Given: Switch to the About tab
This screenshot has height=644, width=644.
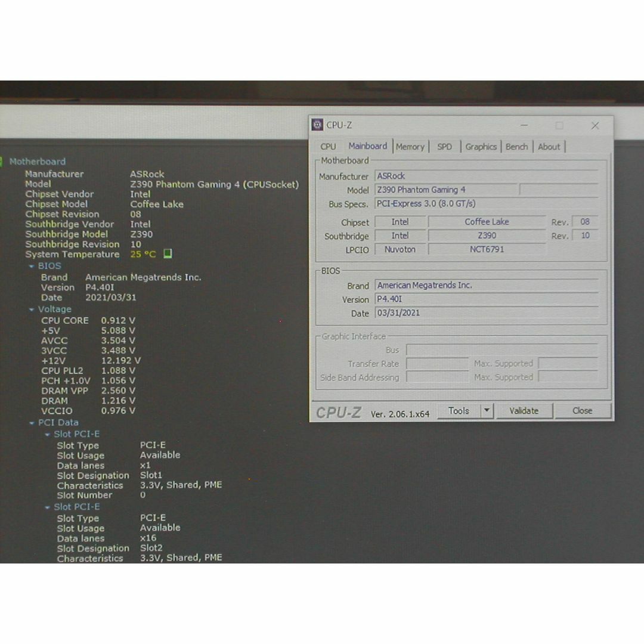Looking at the screenshot, I should pos(549,147).
